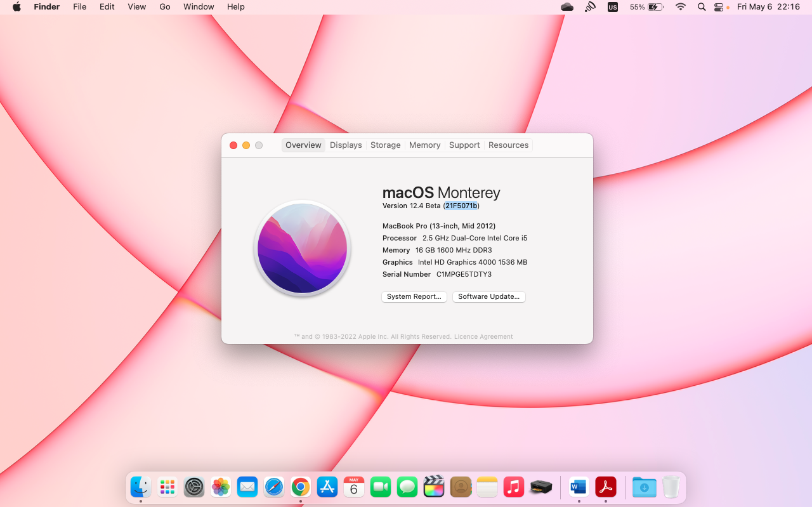Open the Trash

tap(671, 487)
